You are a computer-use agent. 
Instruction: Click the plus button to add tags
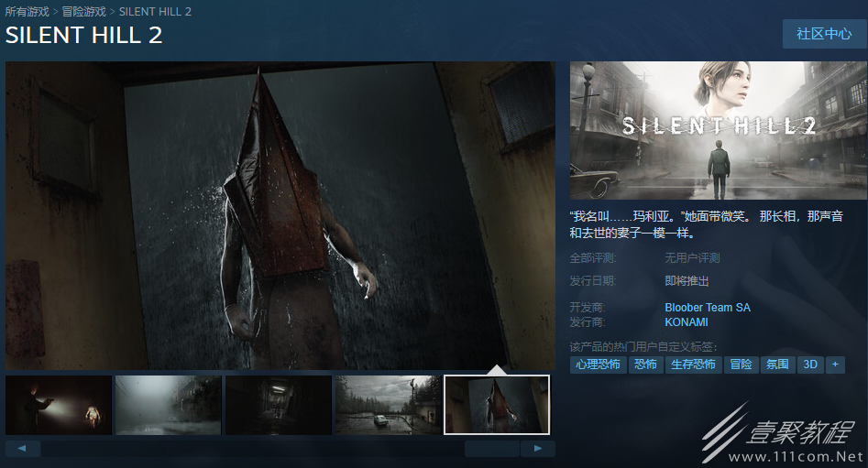click(x=835, y=365)
